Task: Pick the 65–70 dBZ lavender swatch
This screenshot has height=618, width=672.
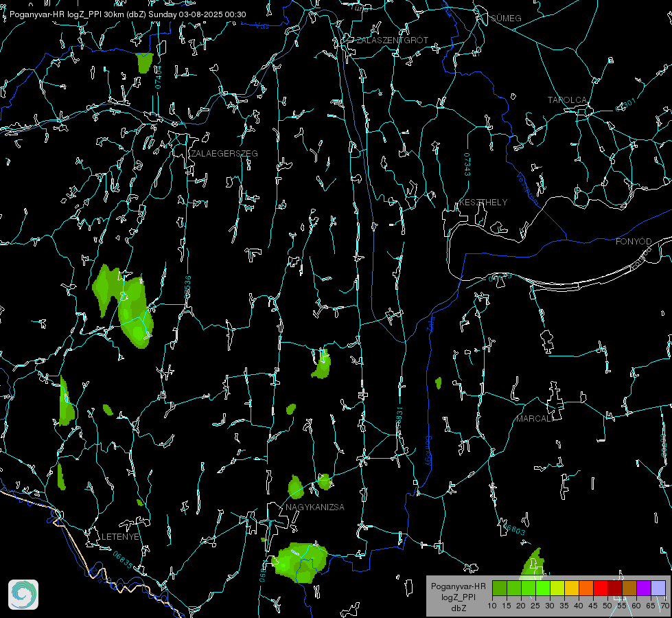Action: 658,588
